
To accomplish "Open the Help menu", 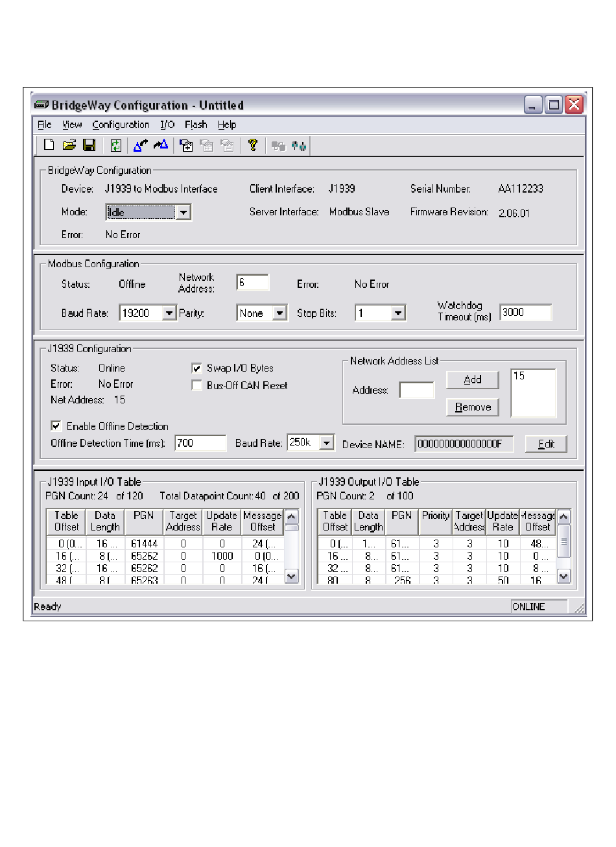I will (x=227, y=125).
